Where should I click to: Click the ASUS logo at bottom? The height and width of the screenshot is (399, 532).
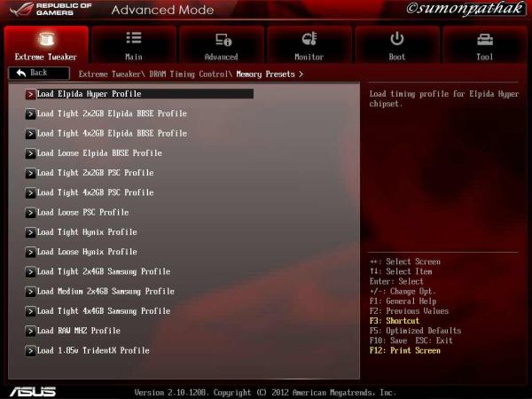click(33, 392)
